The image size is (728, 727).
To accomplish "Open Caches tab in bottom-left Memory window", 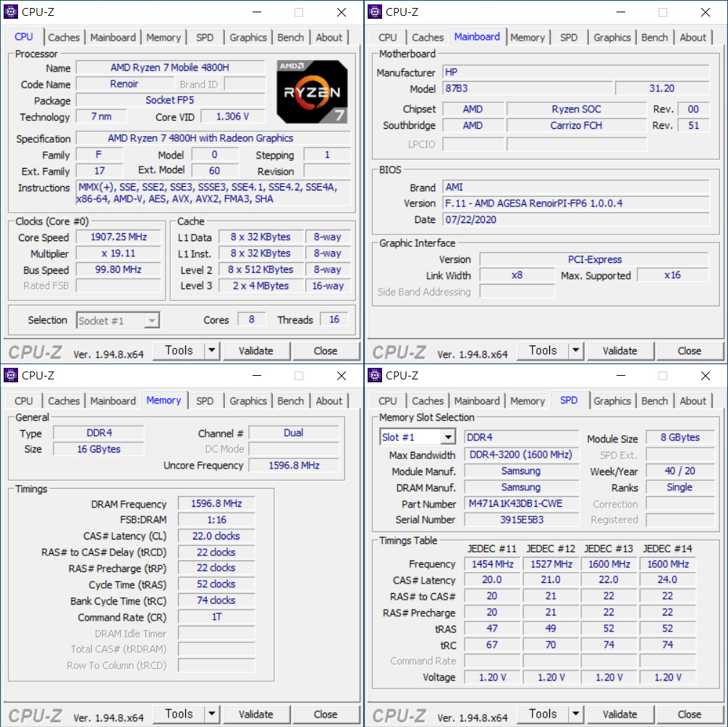I will point(64,400).
